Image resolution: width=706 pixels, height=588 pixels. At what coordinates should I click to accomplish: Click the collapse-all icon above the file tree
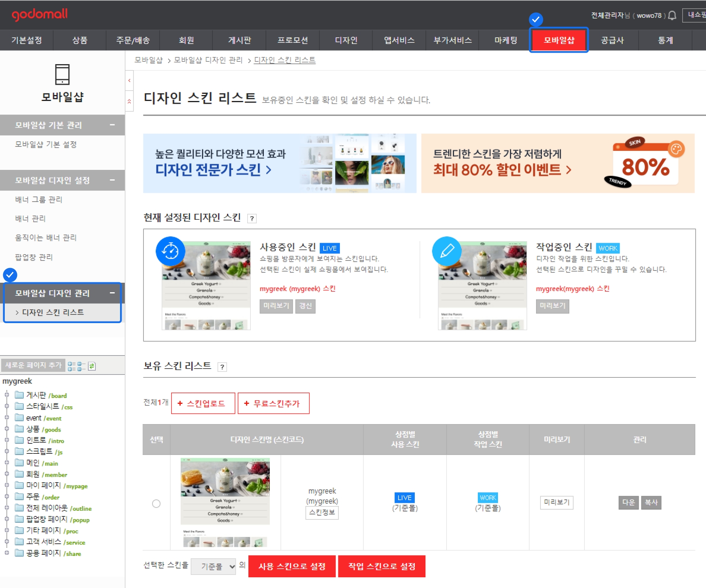[81, 366]
